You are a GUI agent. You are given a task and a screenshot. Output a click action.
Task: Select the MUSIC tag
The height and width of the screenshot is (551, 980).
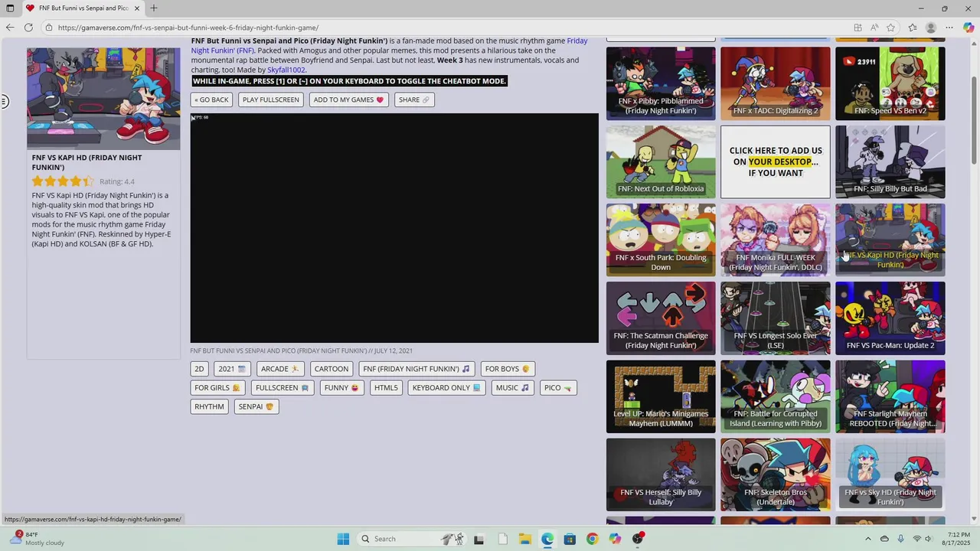tap(512, 388)
